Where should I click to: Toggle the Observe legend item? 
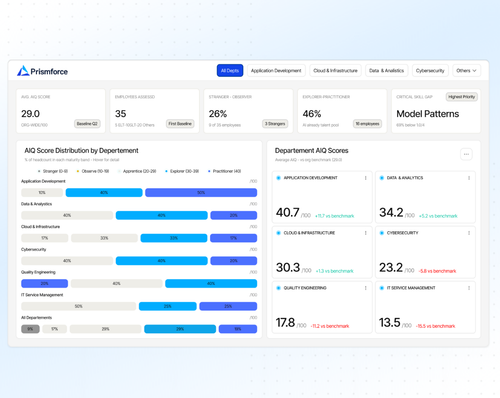[93, 171]
